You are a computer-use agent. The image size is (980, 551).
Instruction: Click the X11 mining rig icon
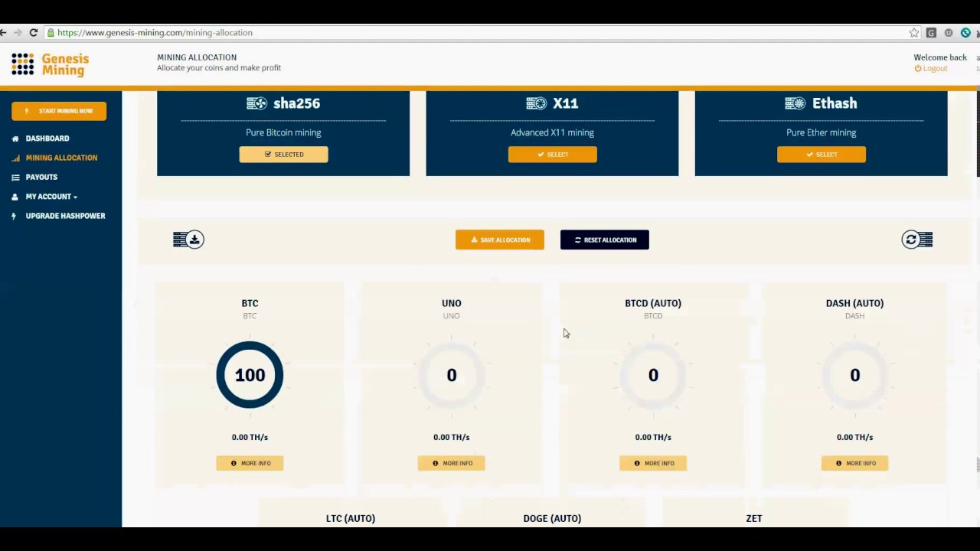pyautogui.click(x=537, y=103)
